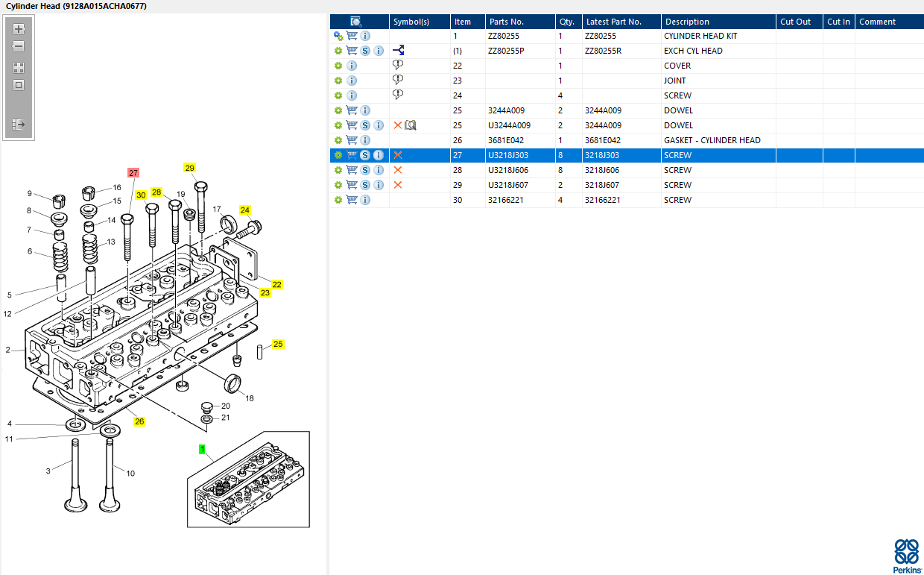This screenshot has height=575, width=924.
Task: Click the U3218J303 parts number cell
Action: point(508,155)
